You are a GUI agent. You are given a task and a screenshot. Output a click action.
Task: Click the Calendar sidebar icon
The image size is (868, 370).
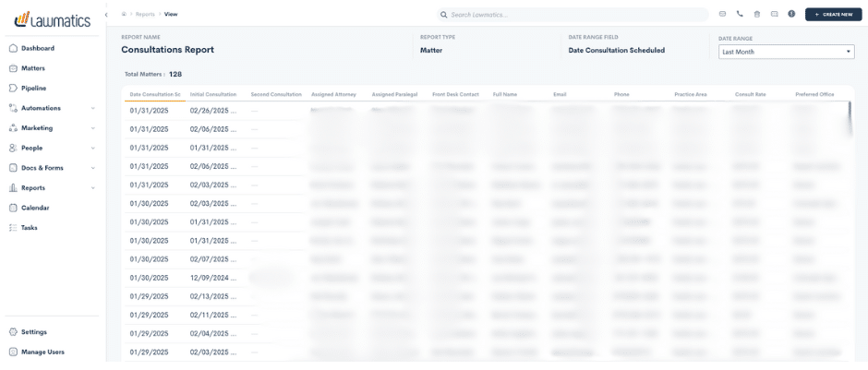click(x=13, y=208)
